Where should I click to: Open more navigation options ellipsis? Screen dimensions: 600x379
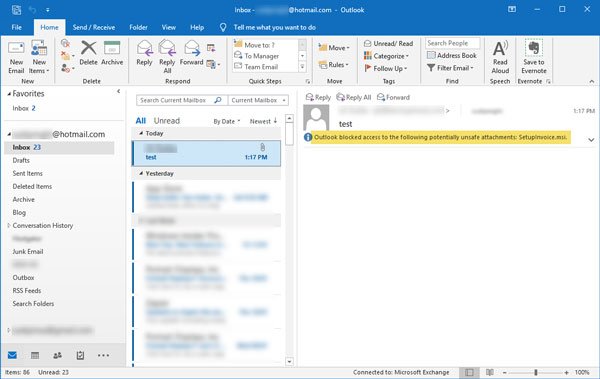pos(103,355)
